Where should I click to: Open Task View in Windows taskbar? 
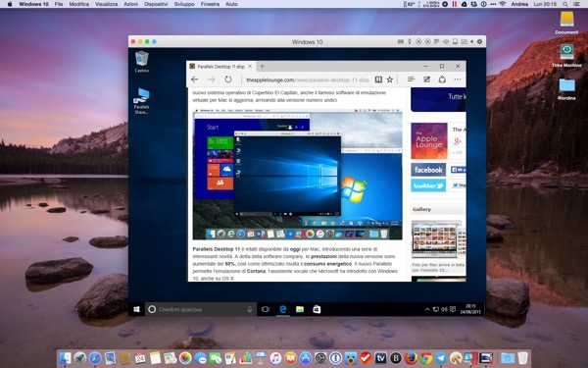click(266, 309)
